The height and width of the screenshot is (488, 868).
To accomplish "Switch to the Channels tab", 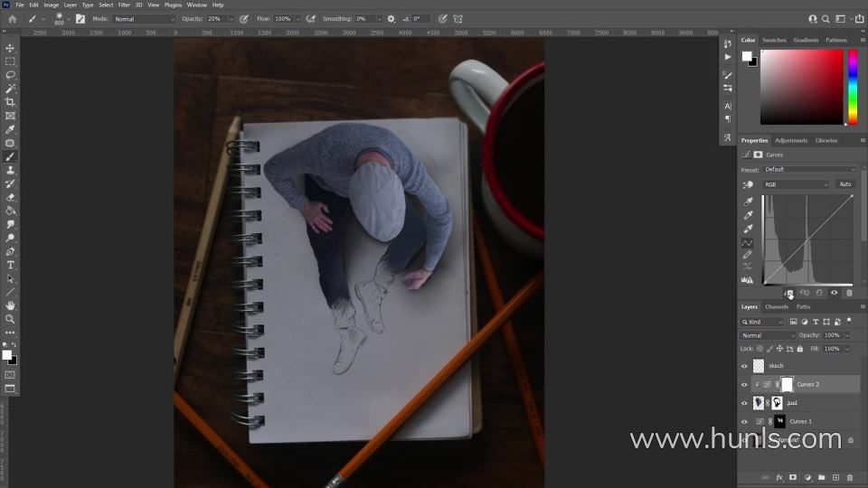I will pos(777,306).
